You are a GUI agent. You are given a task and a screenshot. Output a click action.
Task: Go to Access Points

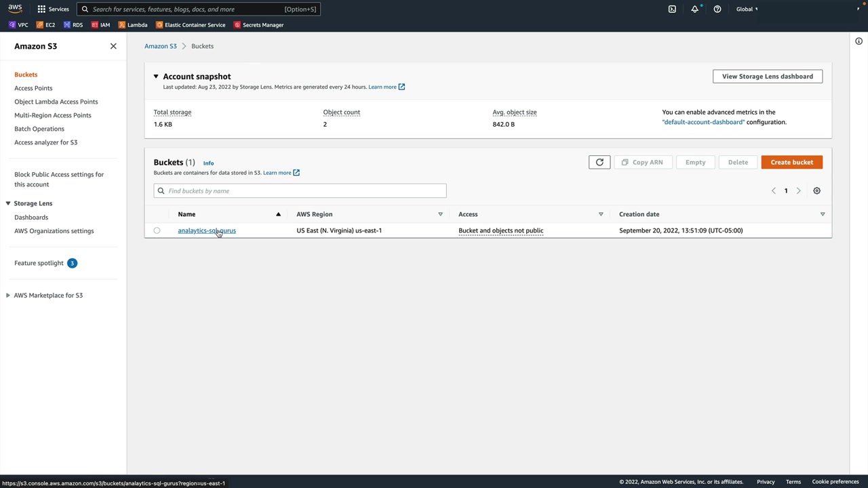pos(33,88)
